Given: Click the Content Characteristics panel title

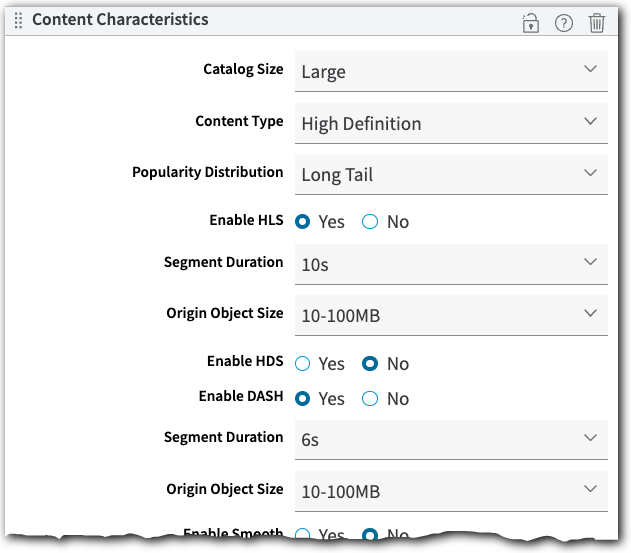Looking at the screenshot, I should coord(120,20).
